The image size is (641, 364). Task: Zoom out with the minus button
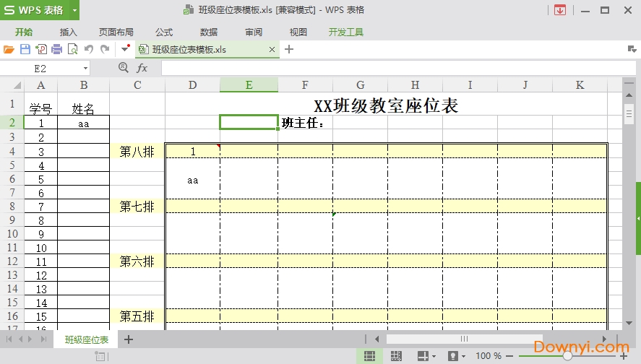coord(509,356)
